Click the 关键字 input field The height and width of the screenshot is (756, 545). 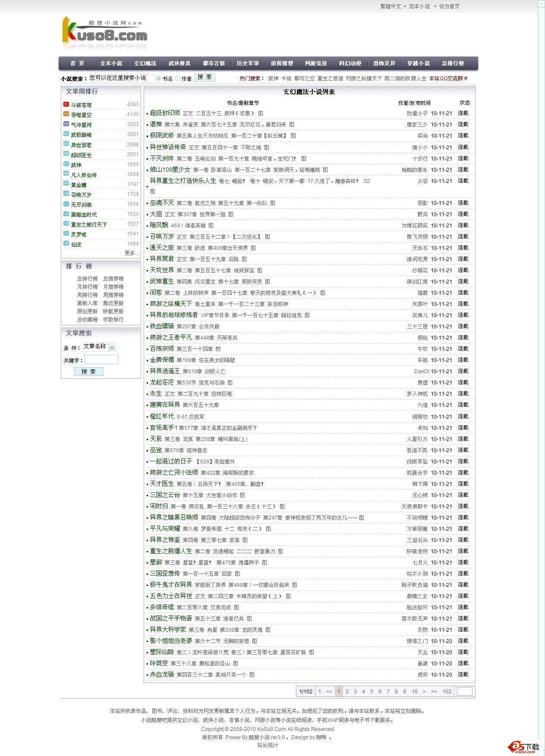pos(101,359)
